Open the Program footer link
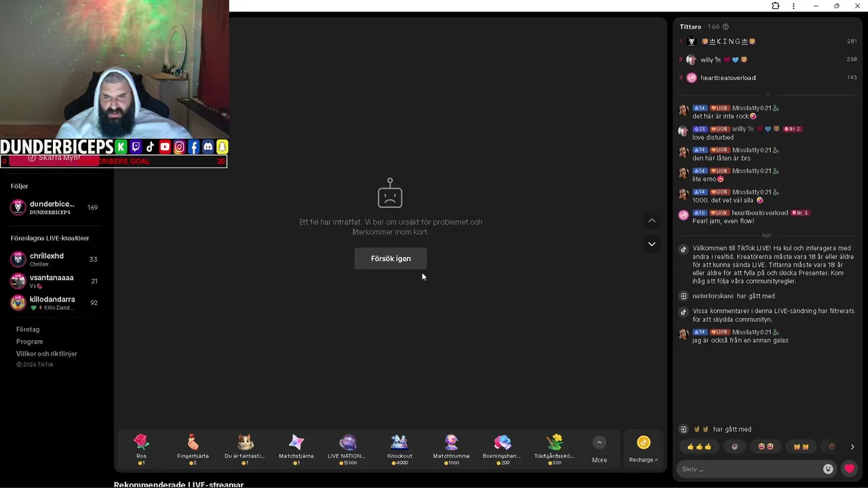 [29, 342]
